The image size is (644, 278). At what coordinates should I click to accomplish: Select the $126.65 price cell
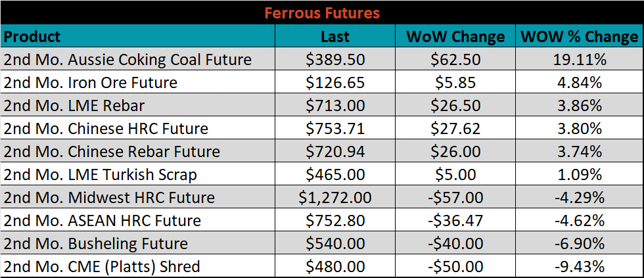coord(335,82)
